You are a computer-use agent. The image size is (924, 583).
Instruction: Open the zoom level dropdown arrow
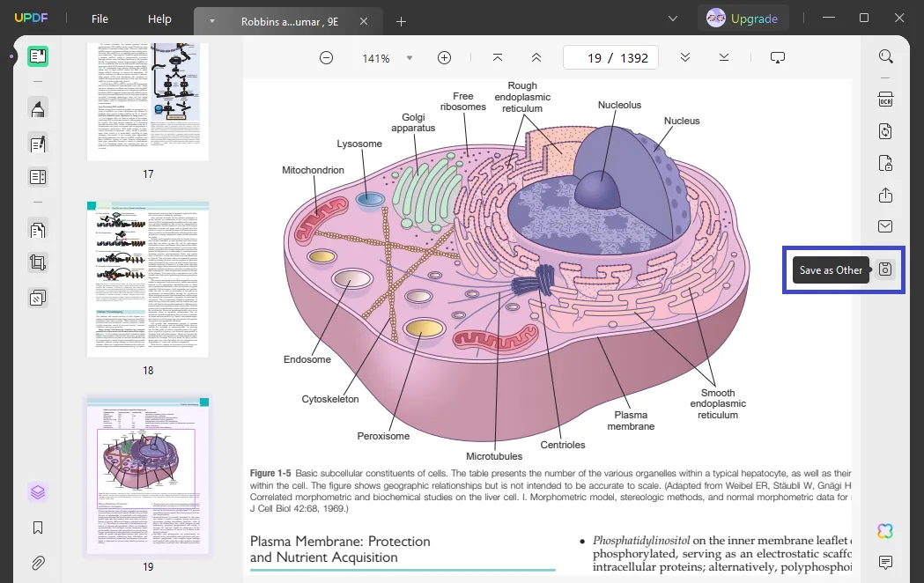pos(410,58)
